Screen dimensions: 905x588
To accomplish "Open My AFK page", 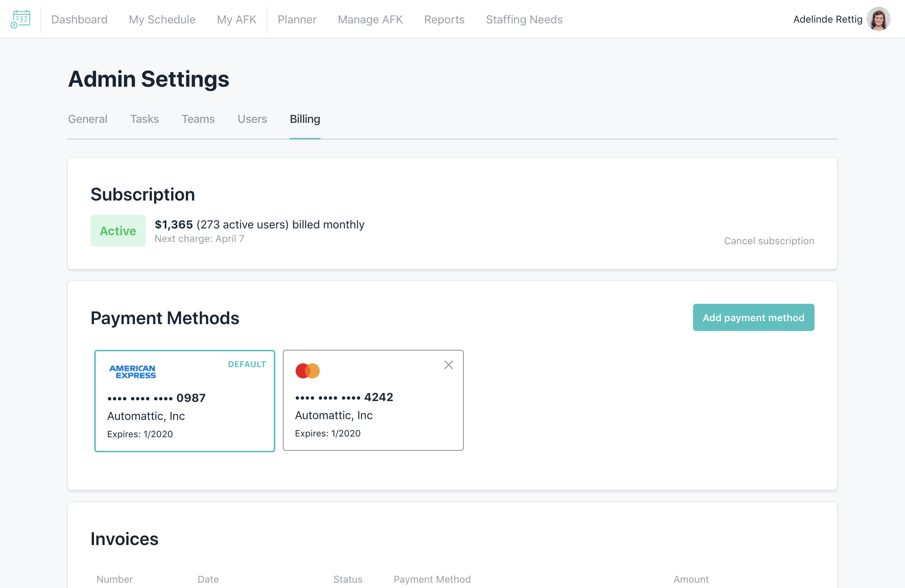I will pyautogui.click(x=236, y=19).
